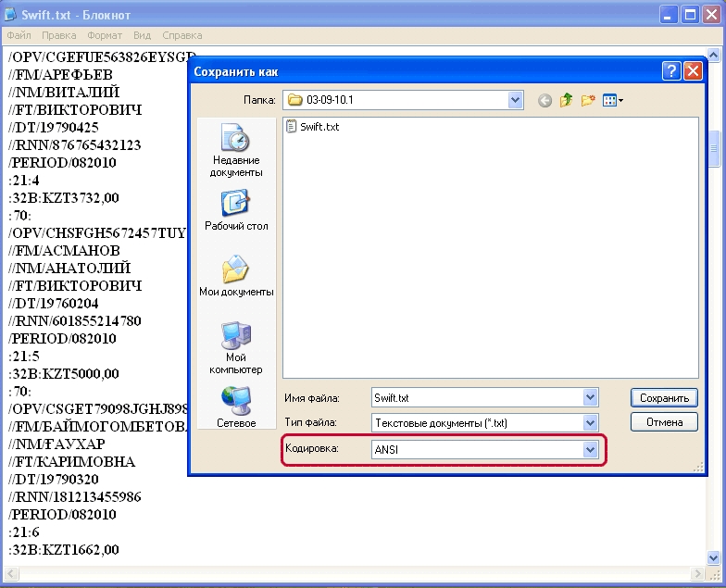Create a new folder icon

tap(587, 100)
